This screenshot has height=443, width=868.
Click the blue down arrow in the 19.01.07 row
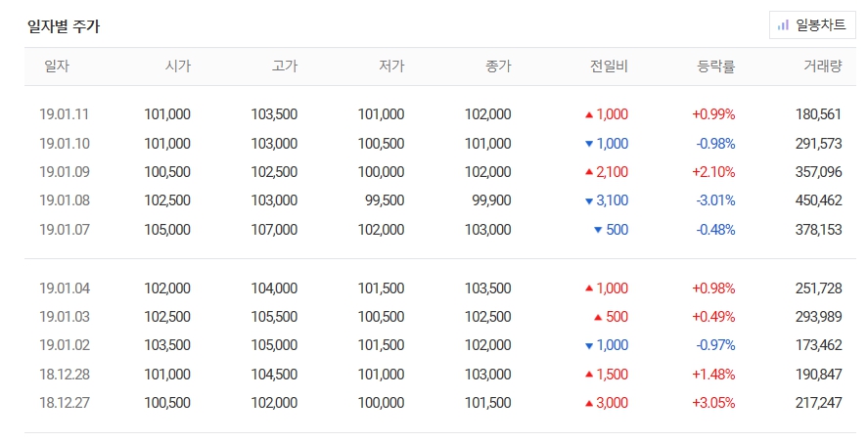pos(598,230)
